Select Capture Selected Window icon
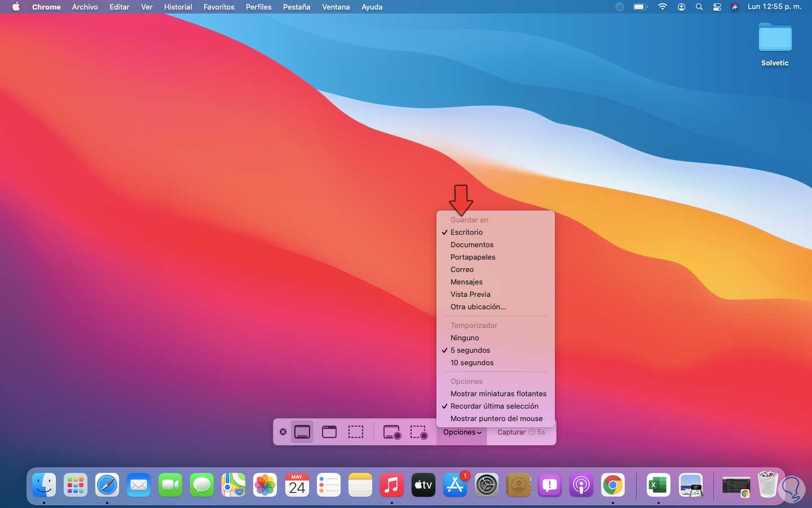Screen dimensions: 812x508 coord(329,432)
